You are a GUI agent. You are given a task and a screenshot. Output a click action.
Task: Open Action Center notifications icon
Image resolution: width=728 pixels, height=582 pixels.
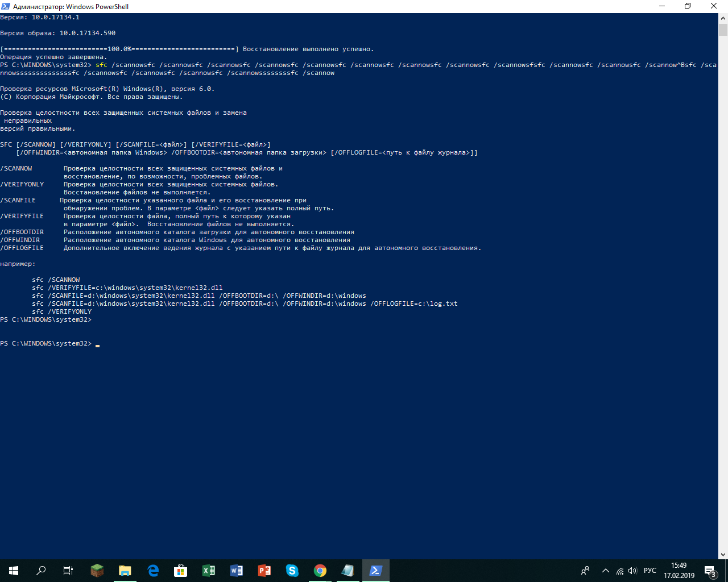[710, 571]
